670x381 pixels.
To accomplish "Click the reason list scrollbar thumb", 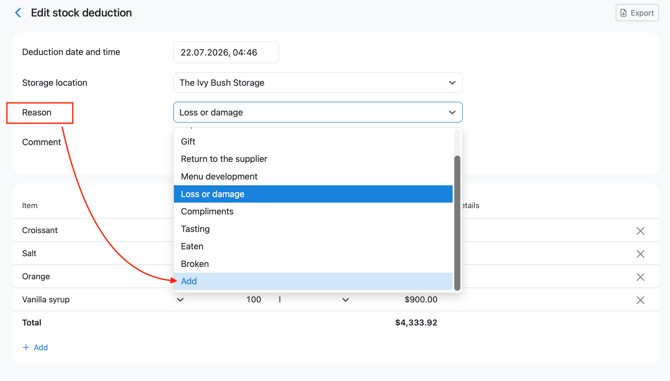I will (x=457, y=223).
